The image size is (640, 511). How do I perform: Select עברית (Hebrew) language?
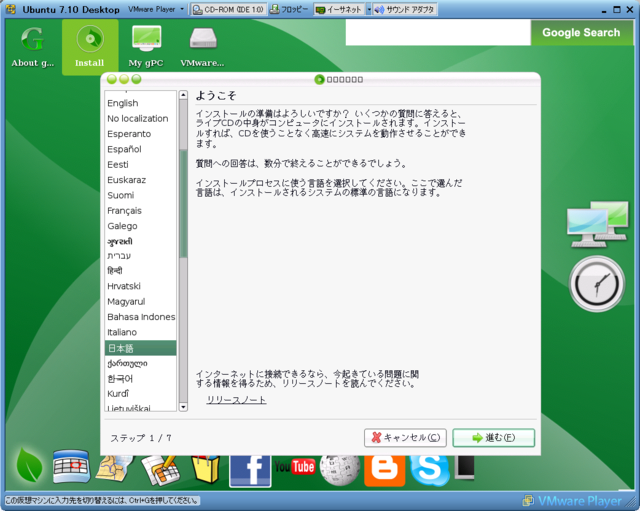click(140, 256)
